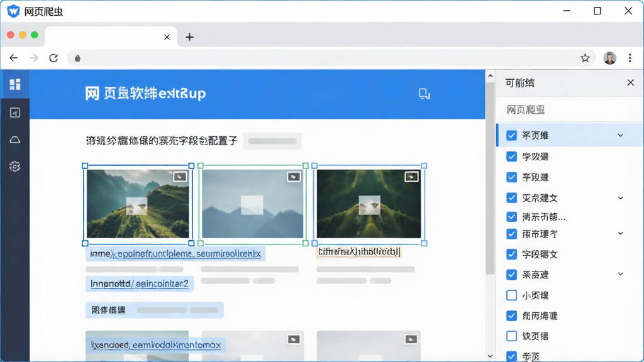Click the scrollbar down arrow
The width and height of the screenshot is (644, 362).
click(490, 356)
